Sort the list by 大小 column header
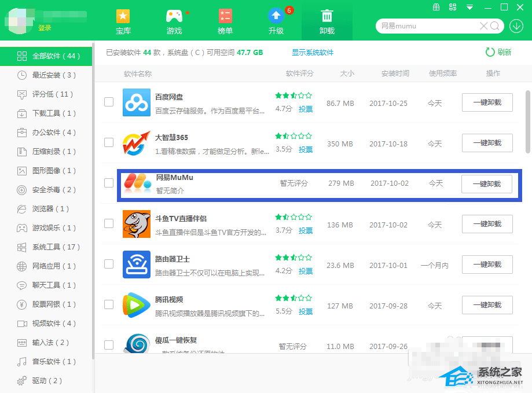 (x=347, y=74)
